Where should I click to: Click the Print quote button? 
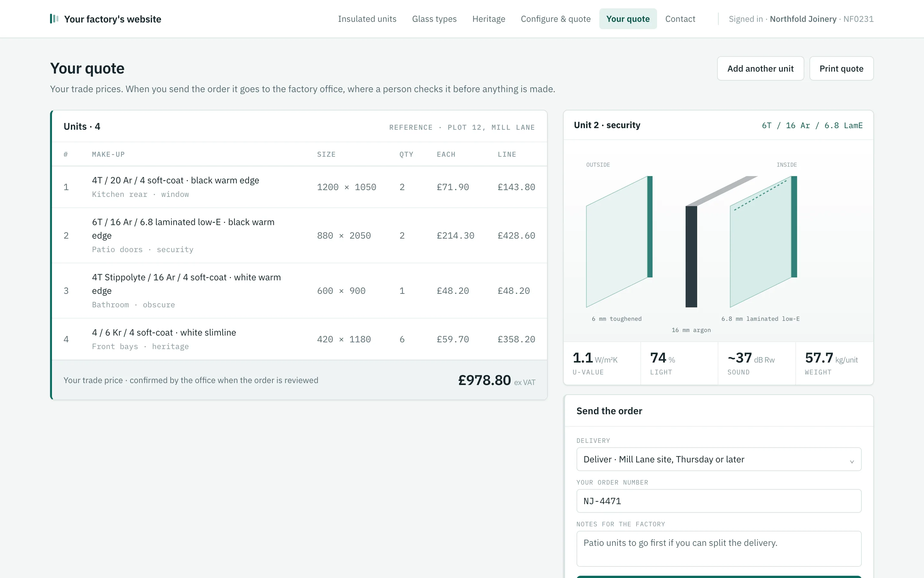(x=841, y=68)
